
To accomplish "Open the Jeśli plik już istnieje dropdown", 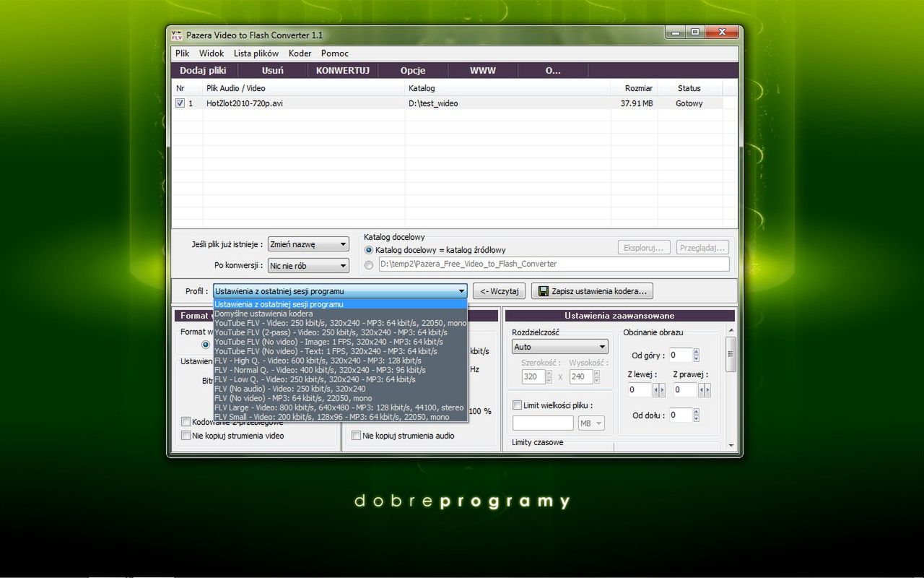I will click(x=308, y=245).
